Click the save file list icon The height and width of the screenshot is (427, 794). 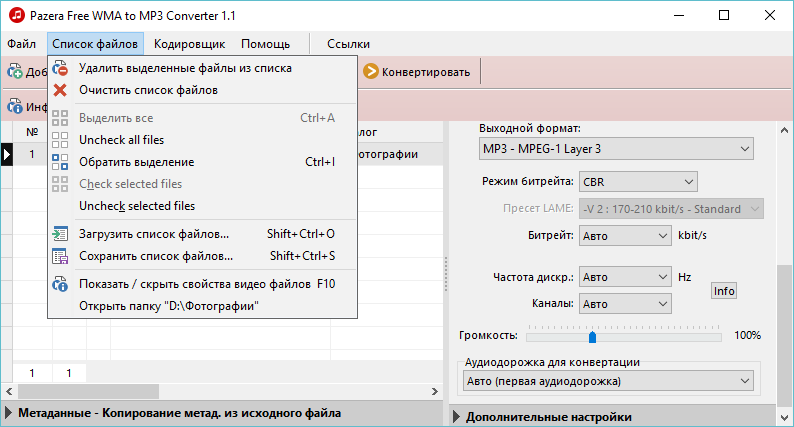(x=60, y=256)
